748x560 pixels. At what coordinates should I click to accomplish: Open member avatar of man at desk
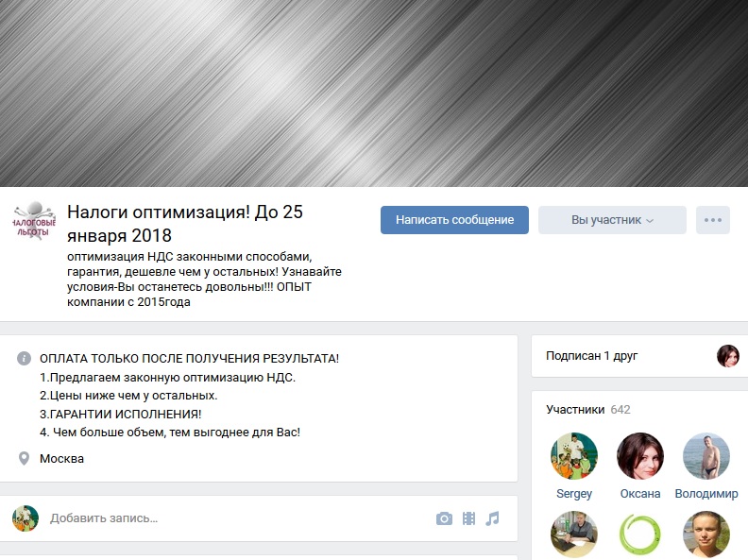coord(574,535)
